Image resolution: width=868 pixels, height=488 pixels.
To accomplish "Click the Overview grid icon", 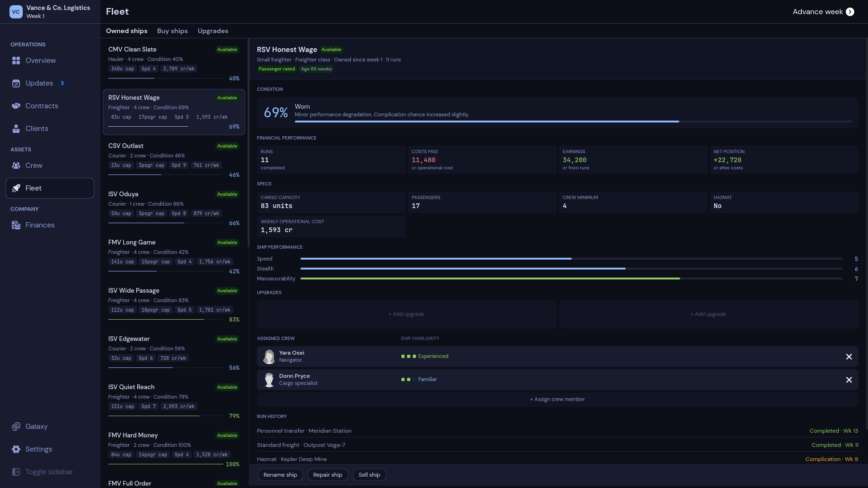I will 16,61.
